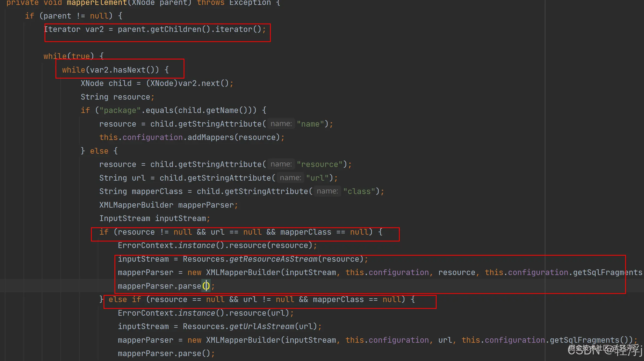Click the "package" string literal
Screen dimensions: 644x361
point(120,110)
